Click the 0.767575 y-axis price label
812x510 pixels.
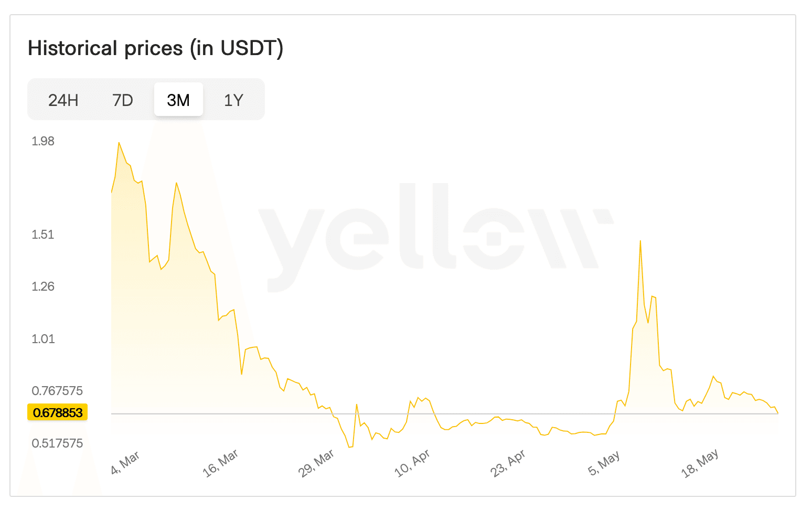(x=57, y=391)
